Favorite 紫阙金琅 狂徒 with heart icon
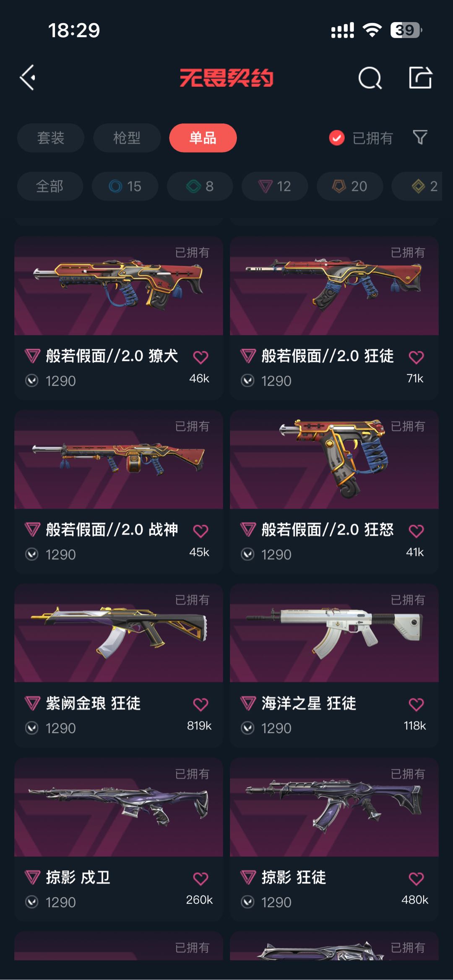 [x=200, y=704]
